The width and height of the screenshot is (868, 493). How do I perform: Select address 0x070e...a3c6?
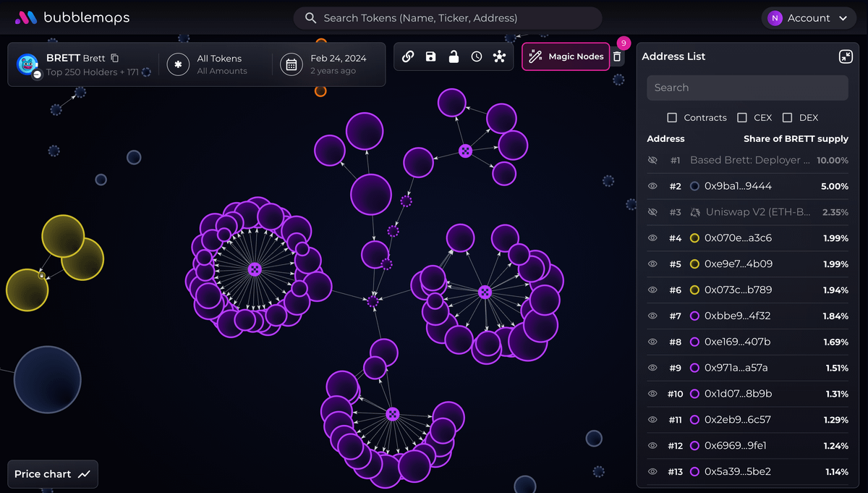[738, 238]
